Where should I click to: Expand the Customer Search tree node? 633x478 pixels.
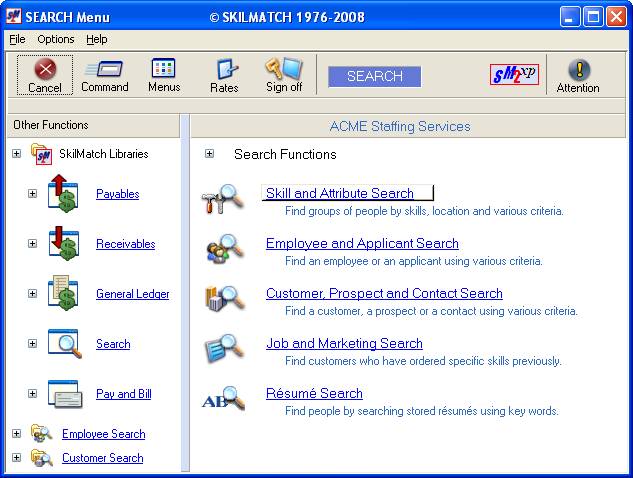click(16, 457)
